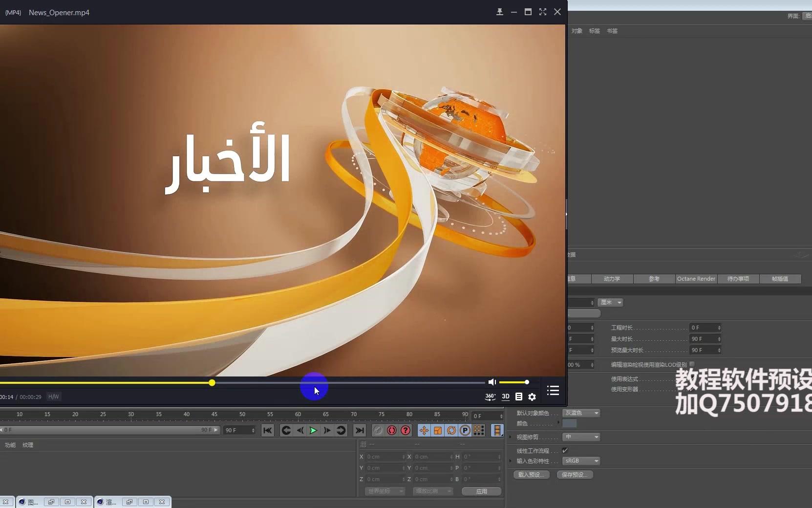Image resolution: width=812 pixels, height=508 pixels.
Task: Toggle 3D video mode
Action: pos(506,397)
